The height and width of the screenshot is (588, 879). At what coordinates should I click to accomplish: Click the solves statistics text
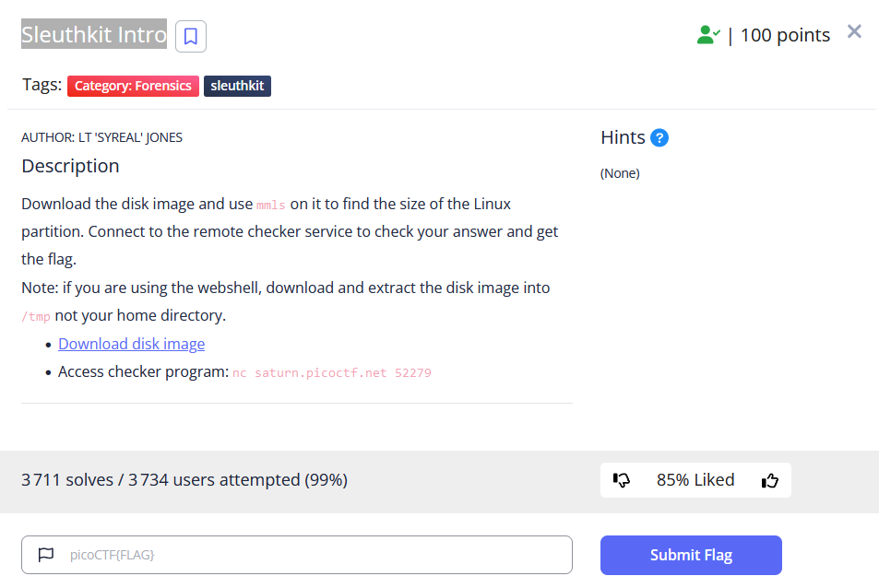184,480
